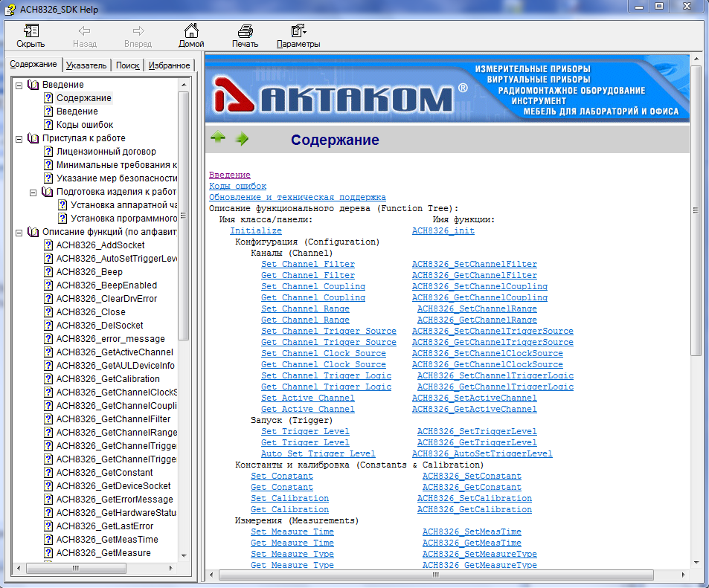Click the tree panel scroll-down arrow
Viewport: 709px width, 588px height.
point(184,555)
